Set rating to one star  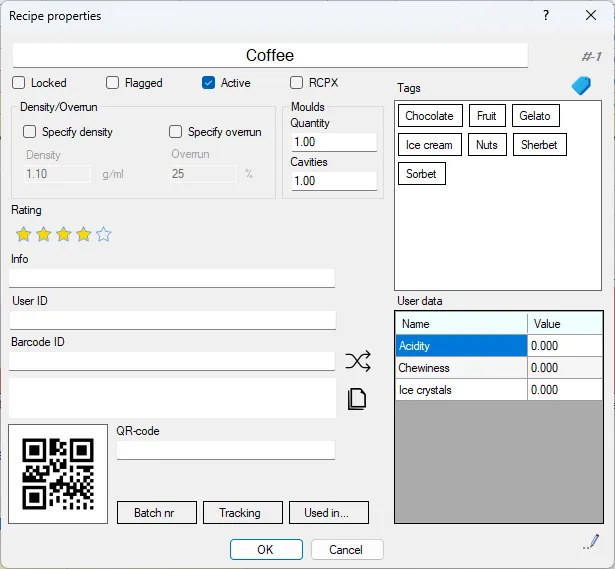tap(24, 235)
